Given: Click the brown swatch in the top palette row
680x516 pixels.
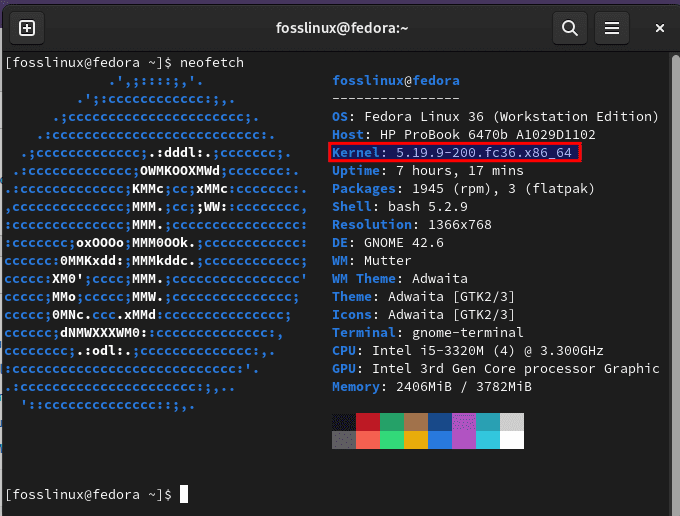Looking at the screenshot, I should (416, 422).
